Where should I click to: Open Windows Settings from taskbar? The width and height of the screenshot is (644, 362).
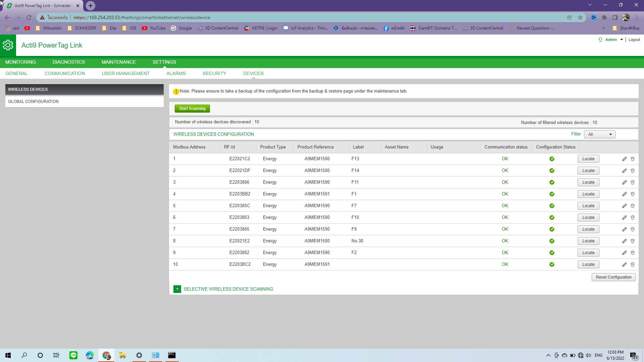pyautogui.click(x=139, y=355)
